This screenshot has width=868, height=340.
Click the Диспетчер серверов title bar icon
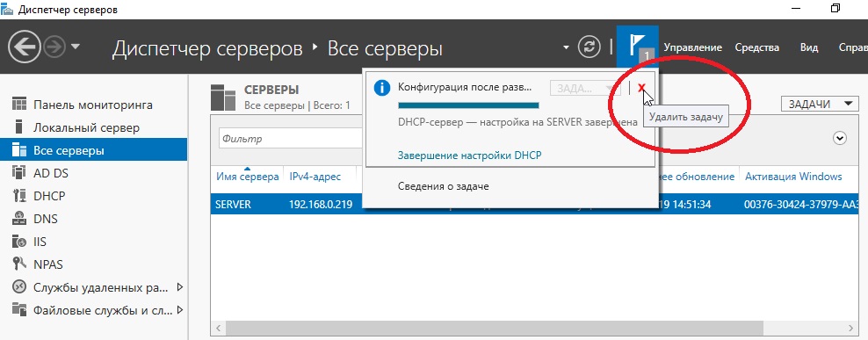click(x=7, y=9)
